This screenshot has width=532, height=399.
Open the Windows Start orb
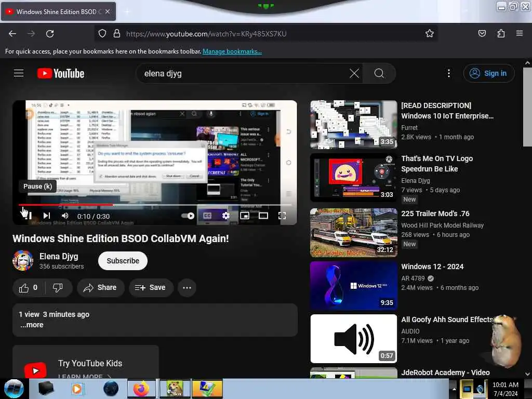pyautogui.click(x=14, y=389)
